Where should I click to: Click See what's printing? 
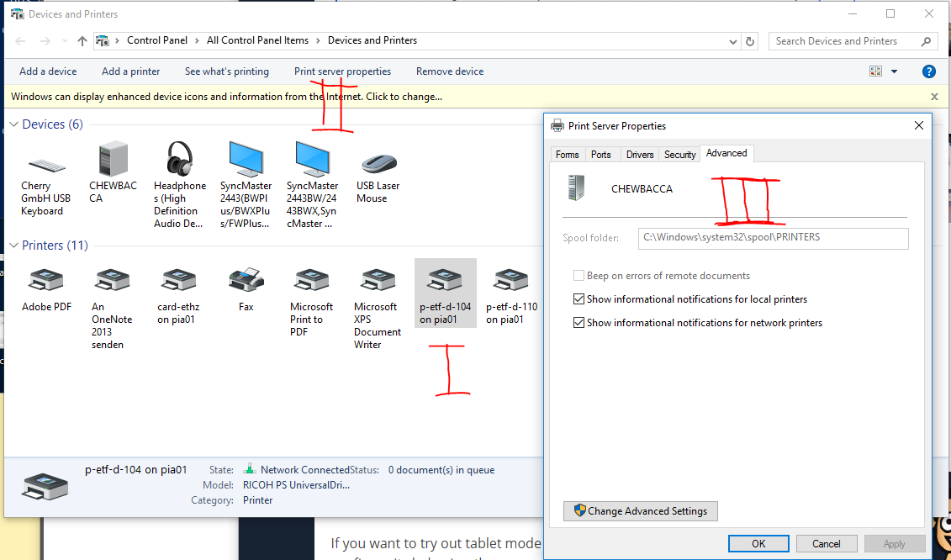227,71
